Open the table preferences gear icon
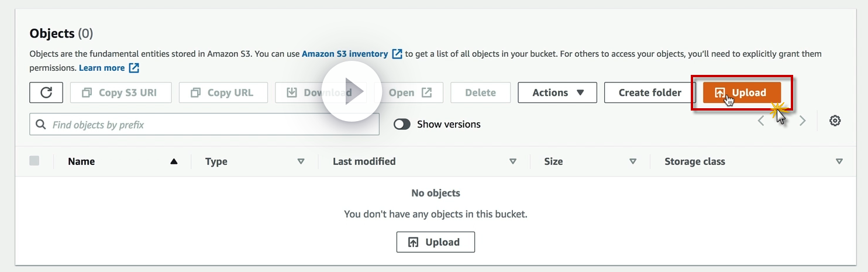 pos(835,121)
